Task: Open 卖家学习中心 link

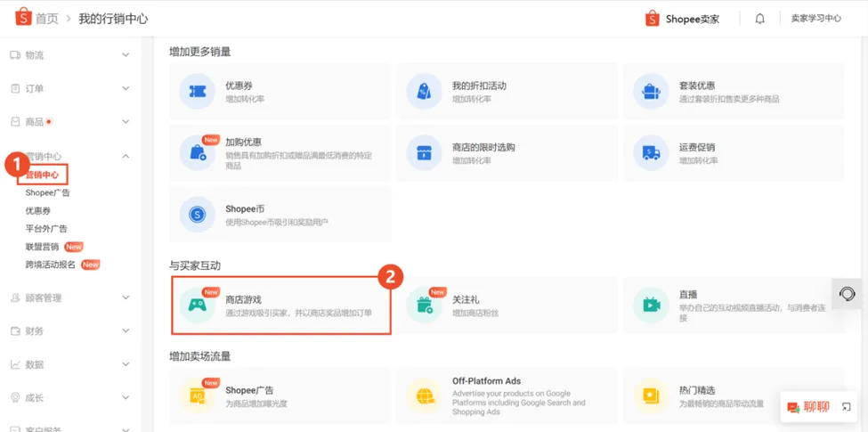Action: pyautogui.click(x=816, y=19)
